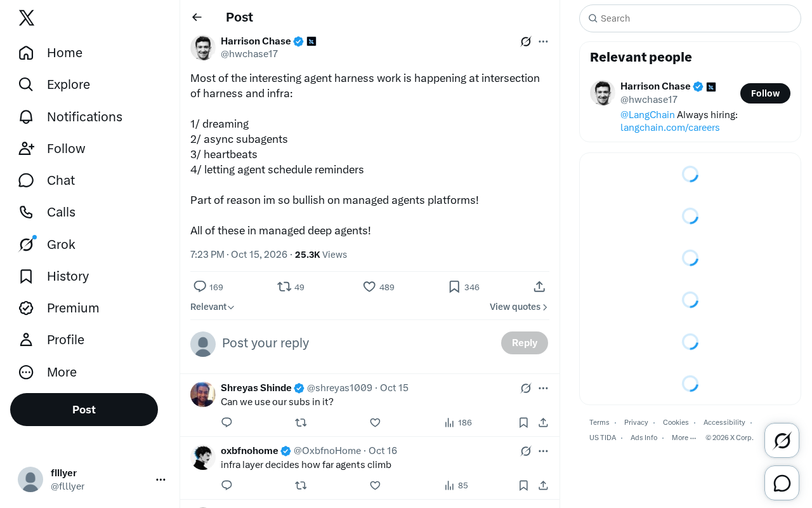This screenshot has height=508, width=812.
Task: Open the floating Chat bubble button
Action: pos(782,483)
